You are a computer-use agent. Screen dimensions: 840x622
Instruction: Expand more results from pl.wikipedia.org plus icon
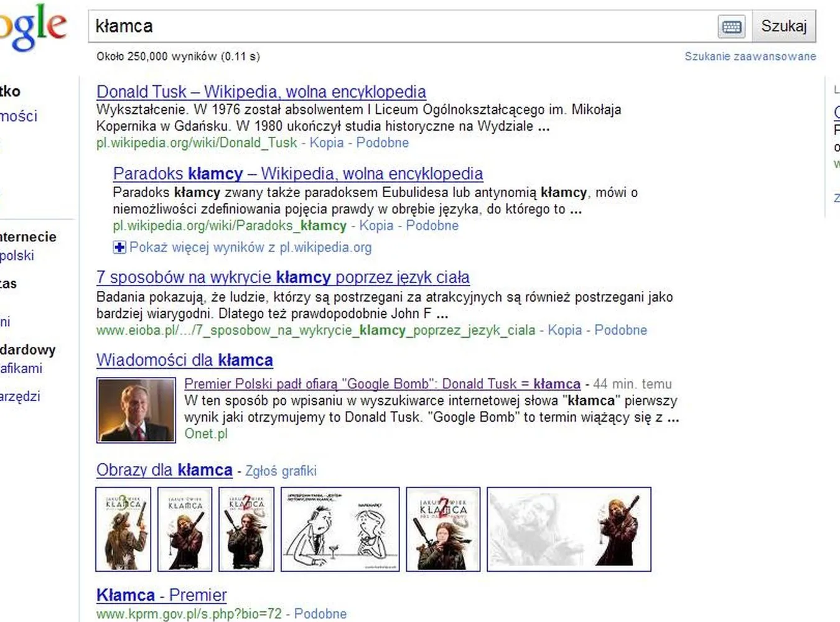tap(119, 248)
